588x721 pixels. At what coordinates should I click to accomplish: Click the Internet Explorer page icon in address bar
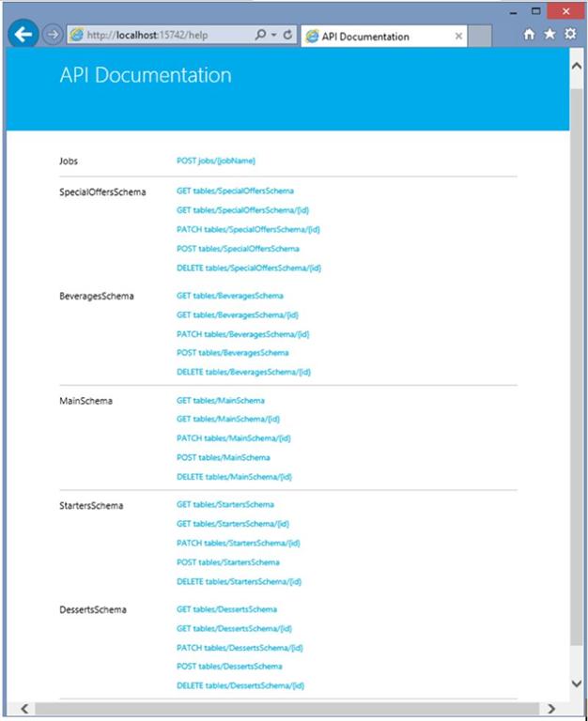pyautogui.click(x=77, y=35)
